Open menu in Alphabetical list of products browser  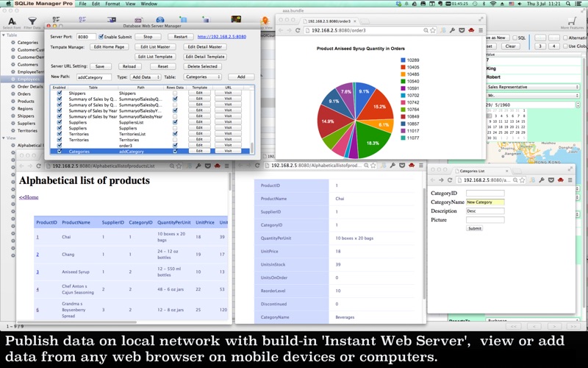(227, 166)
